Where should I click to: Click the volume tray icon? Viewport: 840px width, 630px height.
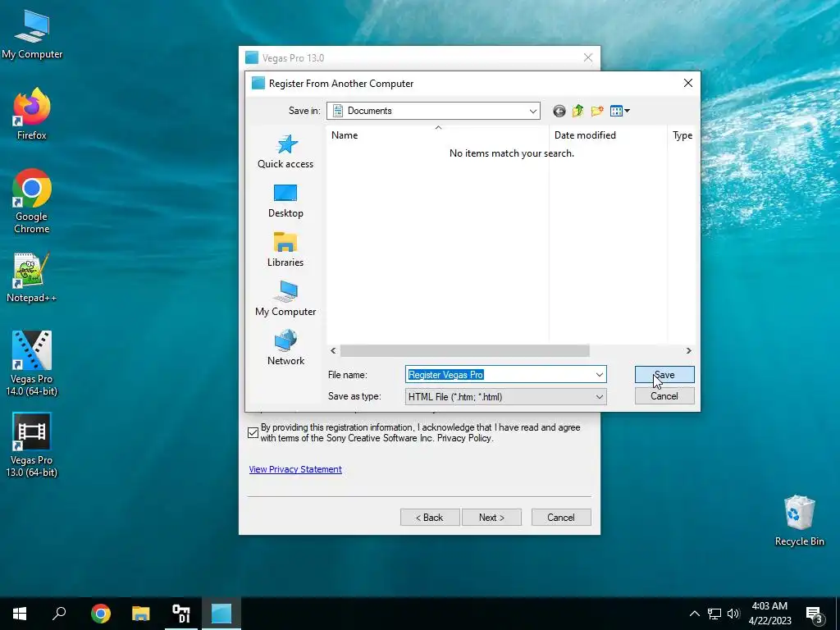[x=733, y=614]
